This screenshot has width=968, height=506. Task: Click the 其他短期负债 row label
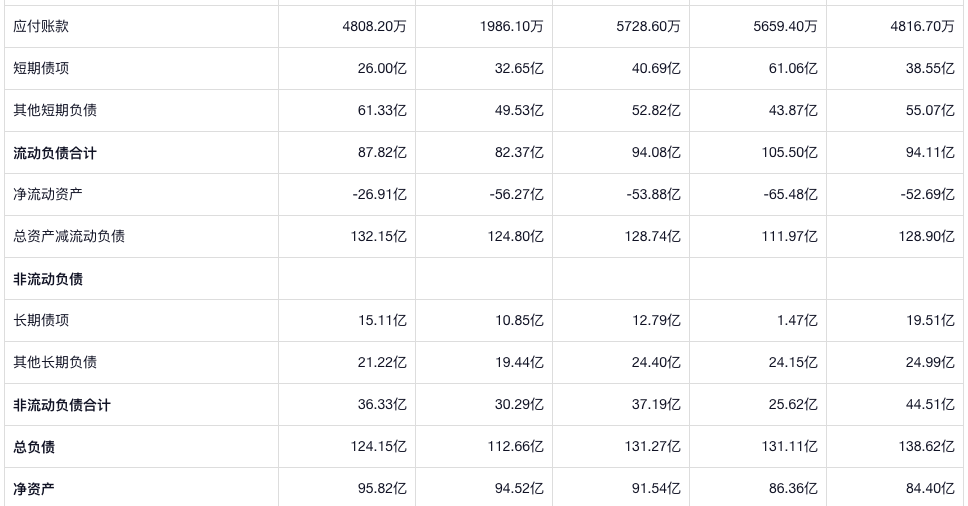click(x=55, y=111)
